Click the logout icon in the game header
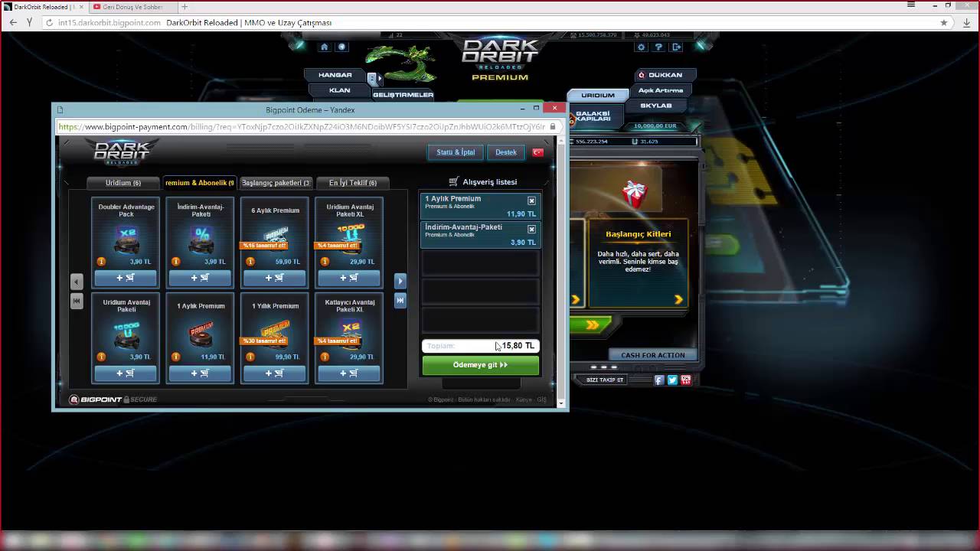Viewport: 980px width, 551px height. click(676, 47)
